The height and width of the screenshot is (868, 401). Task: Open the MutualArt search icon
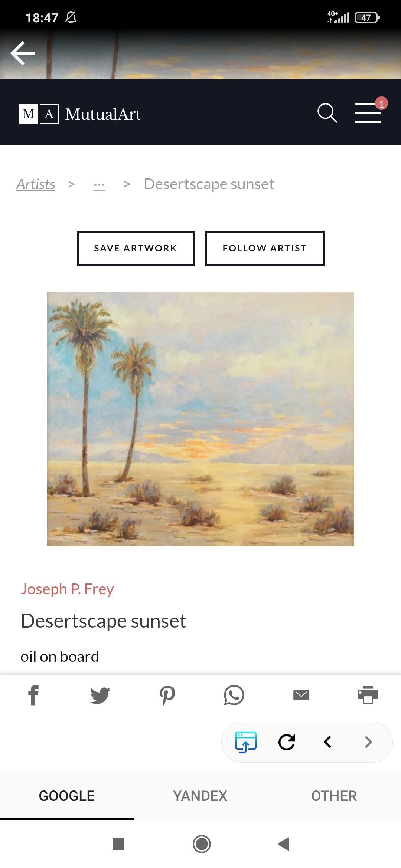(327, 113)
